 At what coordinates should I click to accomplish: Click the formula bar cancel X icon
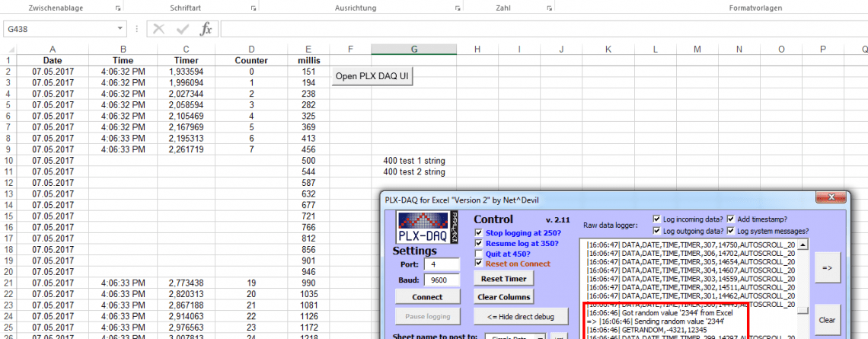click(x=158, y=29)
